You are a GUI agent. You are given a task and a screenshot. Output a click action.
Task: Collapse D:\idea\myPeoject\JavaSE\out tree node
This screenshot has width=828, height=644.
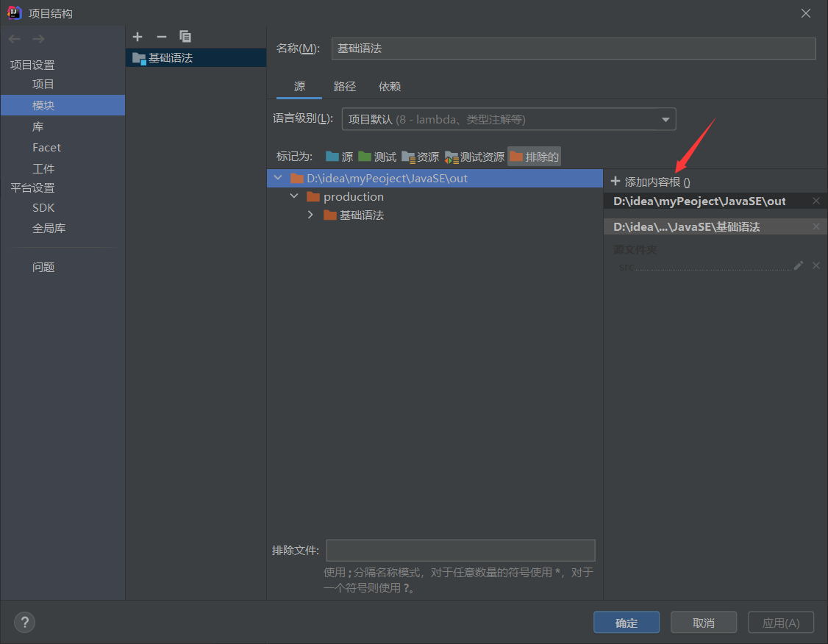[278, 178]
